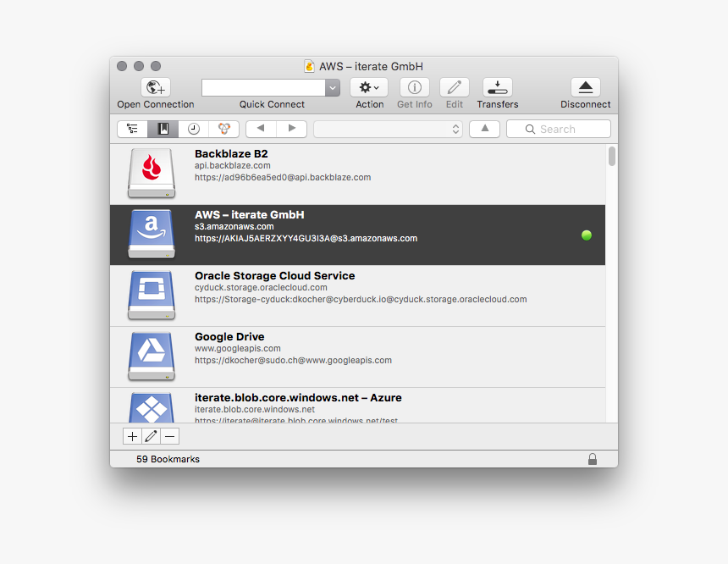Click the www.googleapis.com hostname text

(237, 348)
